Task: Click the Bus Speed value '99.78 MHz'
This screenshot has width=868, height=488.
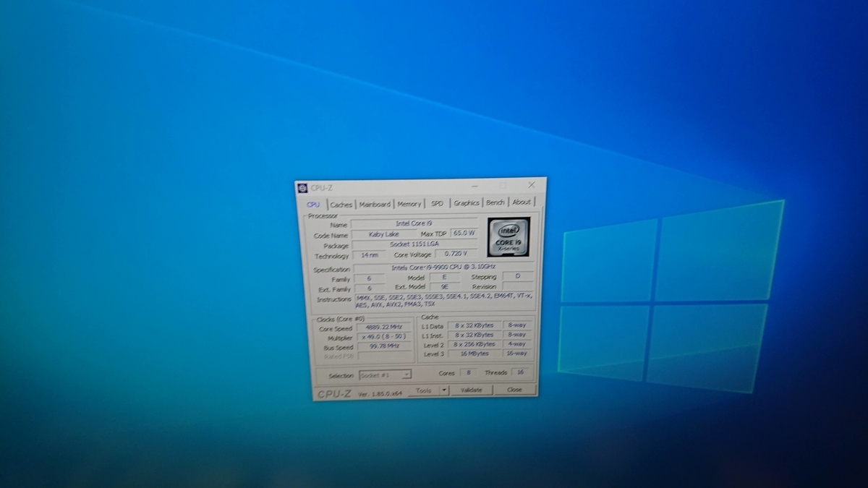Action: tap(383, 346)
